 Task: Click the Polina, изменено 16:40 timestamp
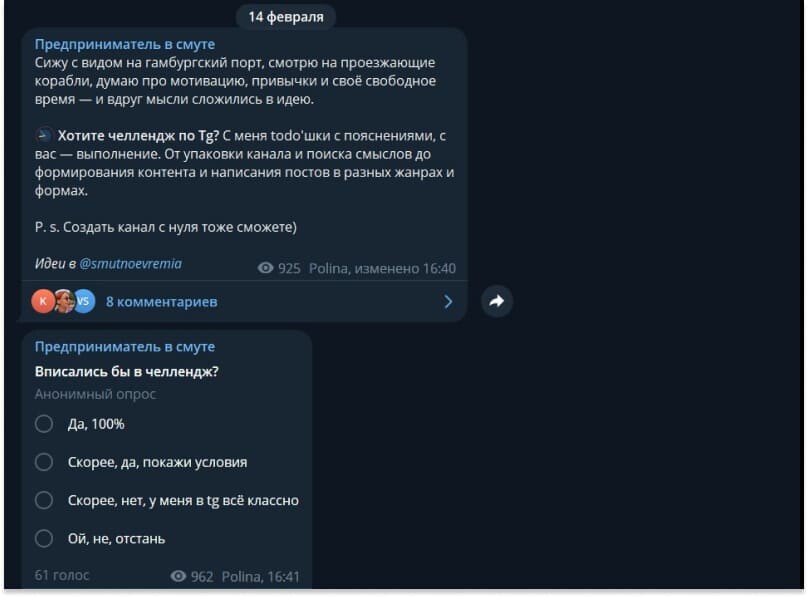pyautogui.click(x=382, y=268)
